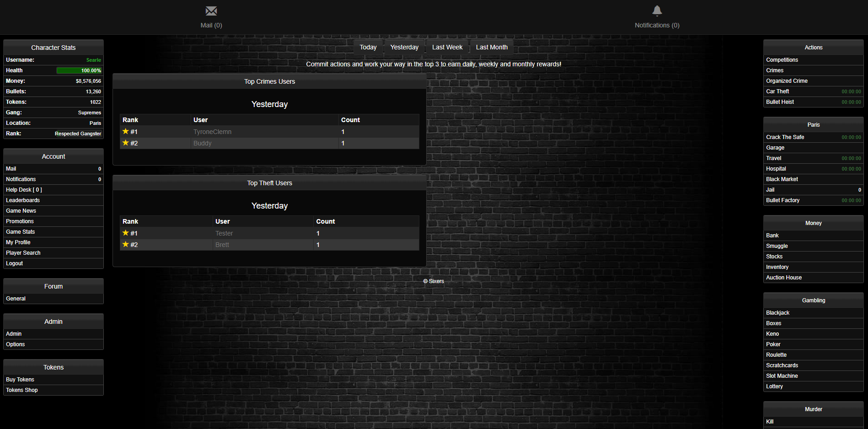Open TyroneClemn's user profile

212,132
